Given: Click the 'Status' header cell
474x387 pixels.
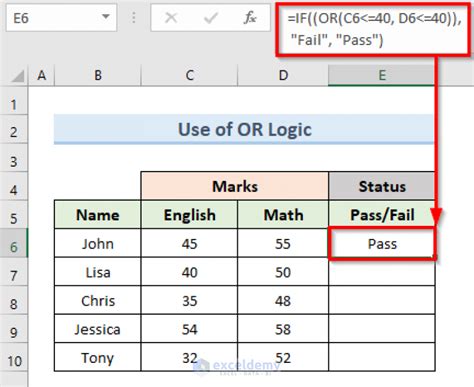Looking at the screenshot, I should point(382,186).
